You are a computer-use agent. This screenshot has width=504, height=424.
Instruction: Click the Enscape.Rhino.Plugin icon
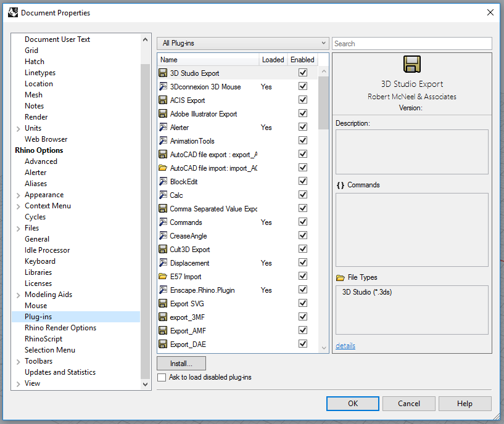[x=163, y=290]
